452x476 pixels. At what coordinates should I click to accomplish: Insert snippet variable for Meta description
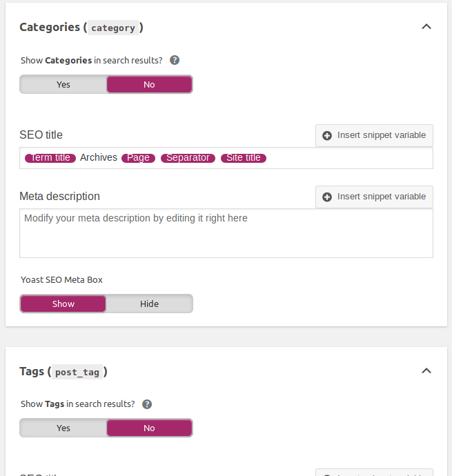coord(374,197)
